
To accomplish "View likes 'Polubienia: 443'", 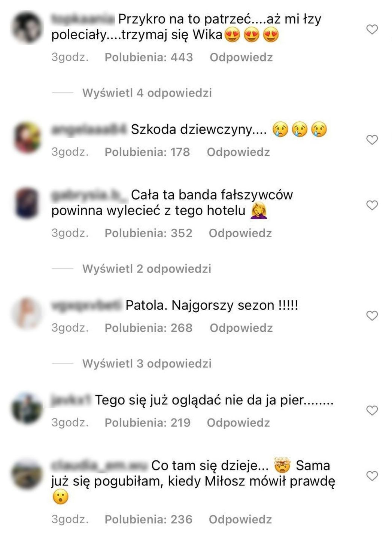I will (149, 57).
